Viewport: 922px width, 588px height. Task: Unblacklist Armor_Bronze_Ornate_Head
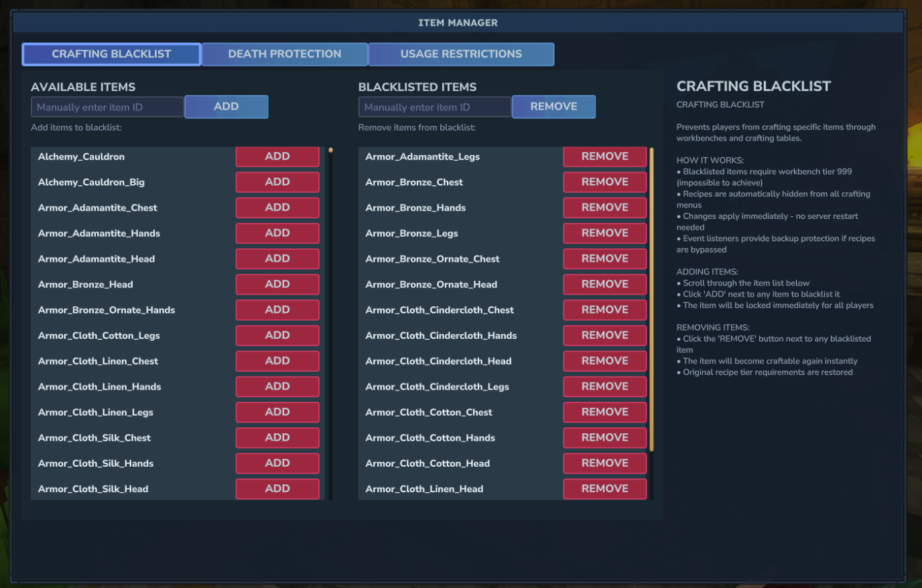[x=604, y=285]
